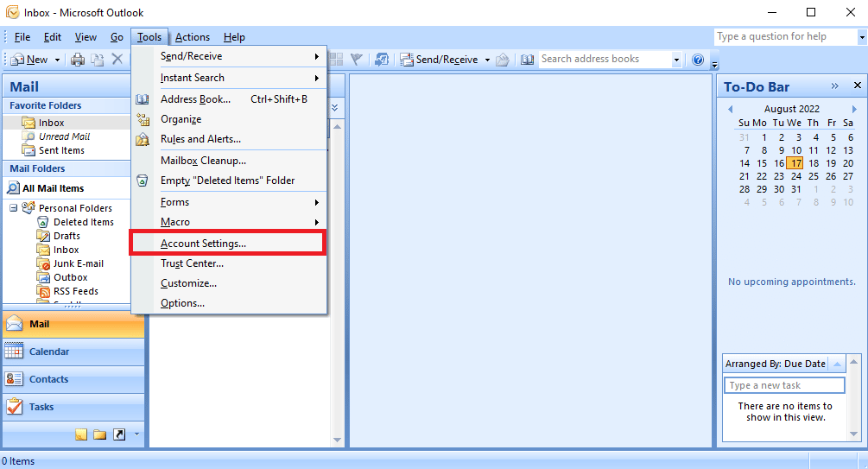Click the Print icon in toolbar

pos(78,60)
